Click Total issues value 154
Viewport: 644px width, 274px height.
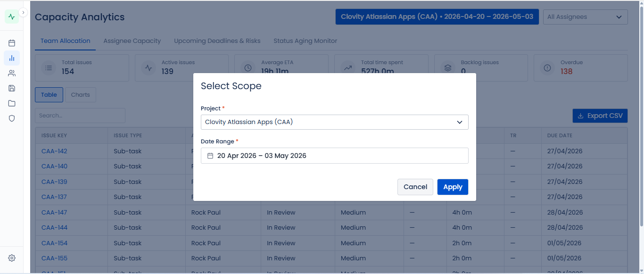pyautogui.click(x=68, y=72)
